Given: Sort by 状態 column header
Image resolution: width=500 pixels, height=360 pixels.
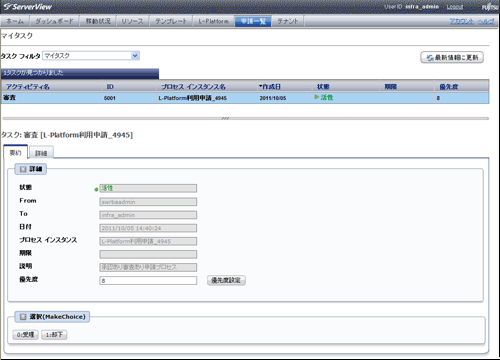Looking at the screenshot, I should (x=323, y=87).
